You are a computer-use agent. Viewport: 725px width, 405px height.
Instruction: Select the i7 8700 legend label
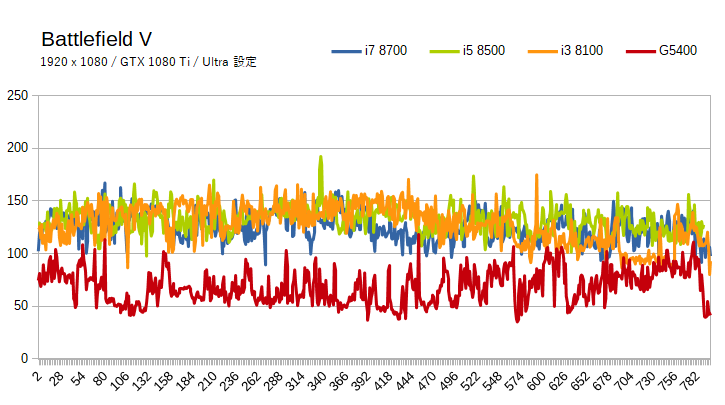[x=386, y=50]
